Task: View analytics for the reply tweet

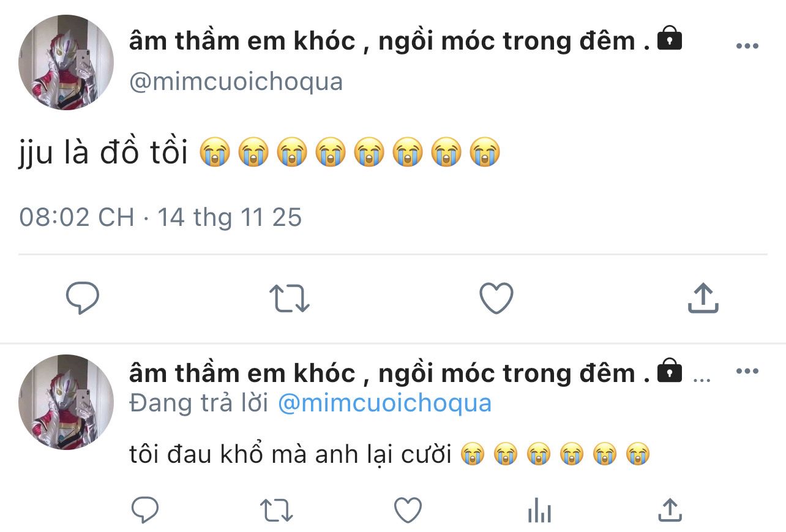Action: tap(539, 510)
